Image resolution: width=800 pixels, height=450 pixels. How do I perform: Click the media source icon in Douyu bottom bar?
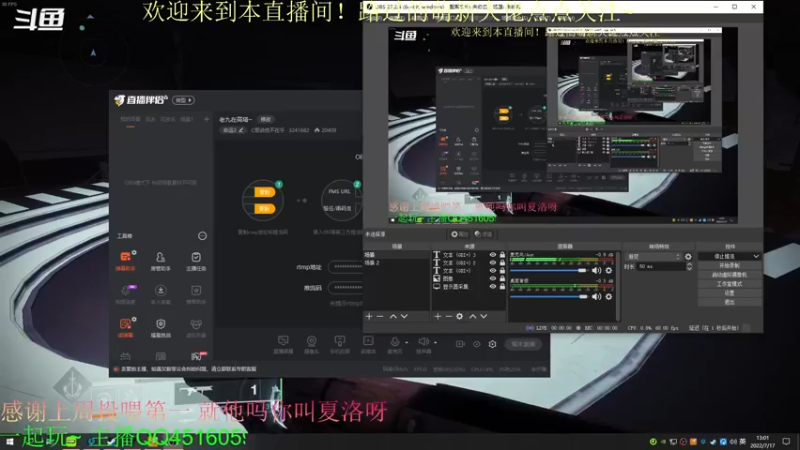pos(368,341)
